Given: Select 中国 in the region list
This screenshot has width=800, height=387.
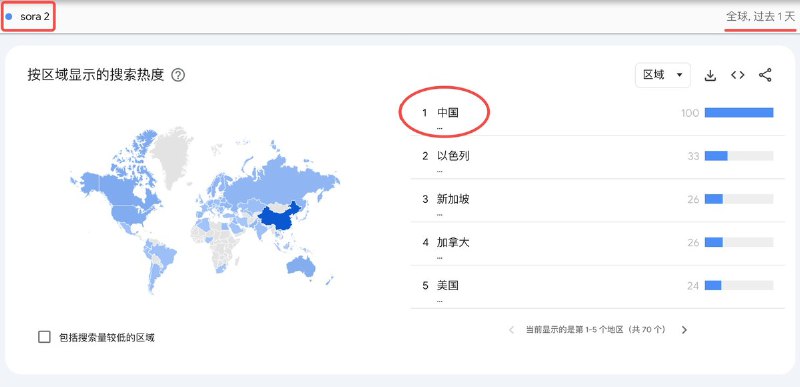Looking at the screenshot, I should pos(447,113).
